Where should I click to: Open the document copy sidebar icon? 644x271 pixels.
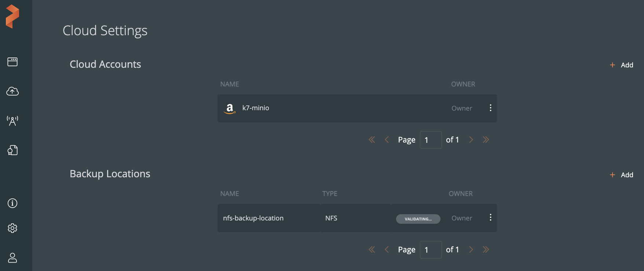12,150
